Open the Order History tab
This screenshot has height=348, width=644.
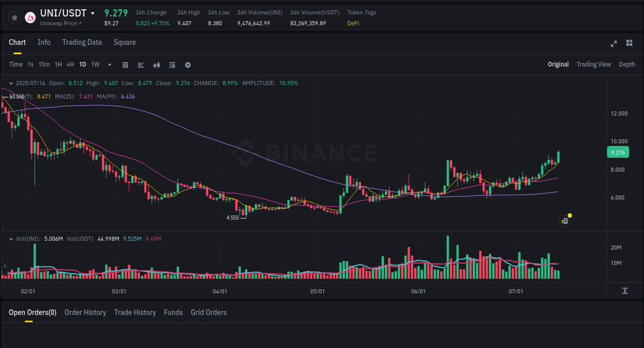[x=85, y=312]
